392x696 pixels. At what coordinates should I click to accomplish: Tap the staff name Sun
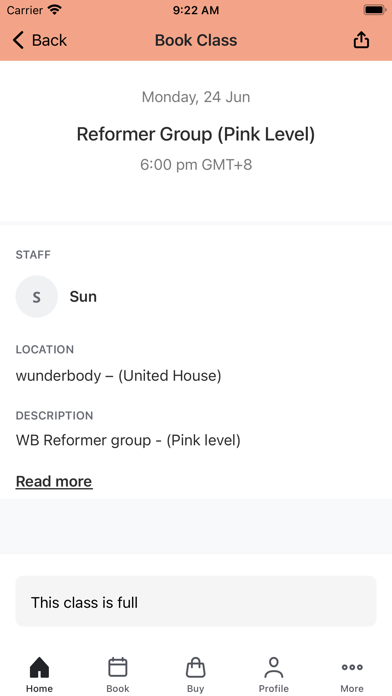83,297
